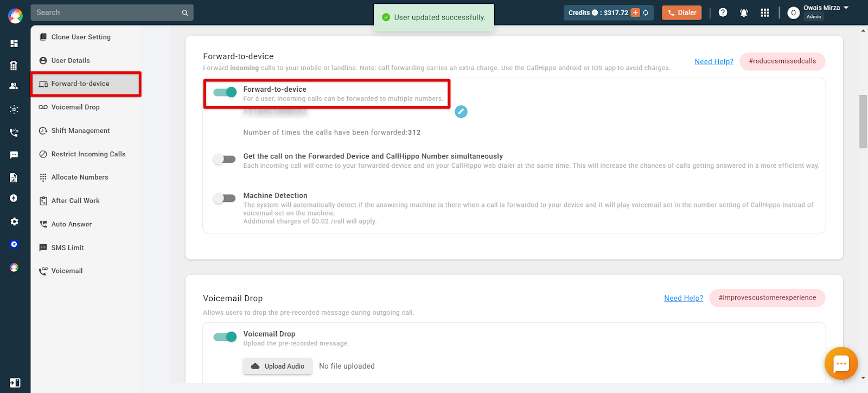Open the reports document icon in left rail

[14, 178]
